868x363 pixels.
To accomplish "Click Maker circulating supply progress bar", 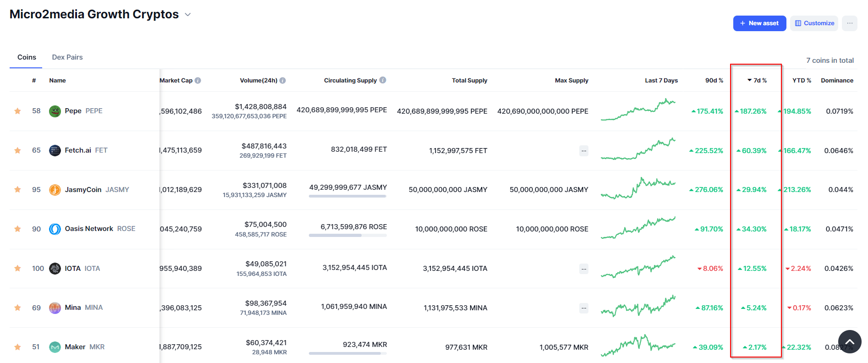I will pyautogui.click(x=348, y=353).
